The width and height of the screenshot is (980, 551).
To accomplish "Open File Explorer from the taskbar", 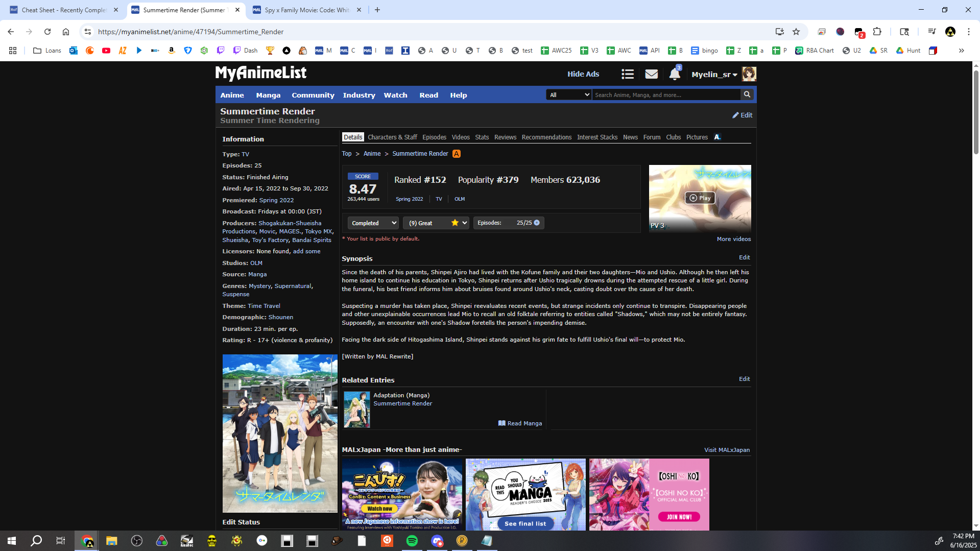I will tap(112, 541).
